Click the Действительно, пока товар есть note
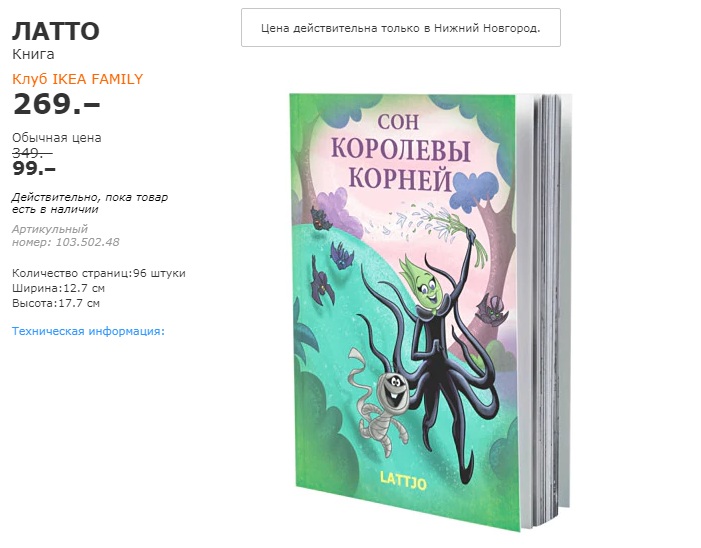Image resolution: width=701 pixels, height=548 pixels. click(90, 203)
